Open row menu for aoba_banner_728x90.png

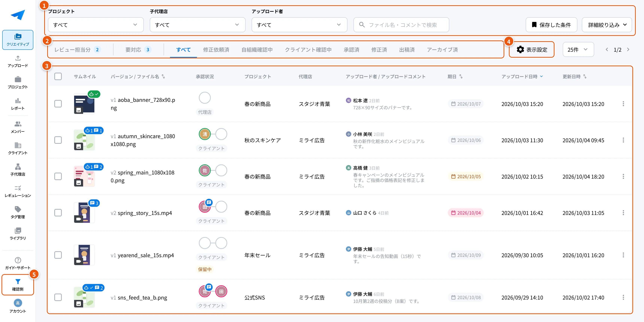coord(623,104)
